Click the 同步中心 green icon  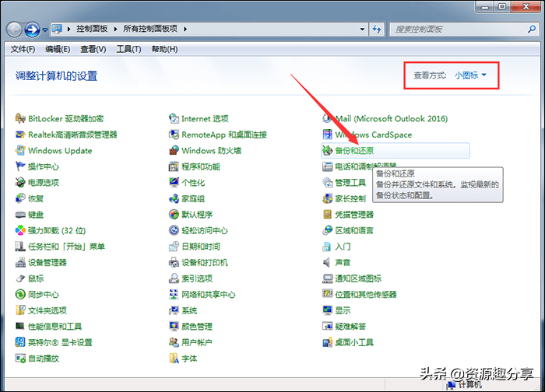20,295
